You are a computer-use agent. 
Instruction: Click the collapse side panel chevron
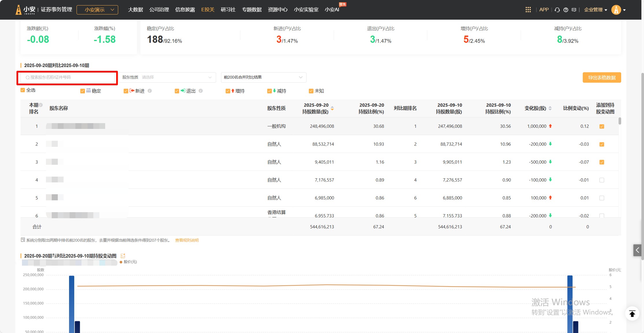637,250
